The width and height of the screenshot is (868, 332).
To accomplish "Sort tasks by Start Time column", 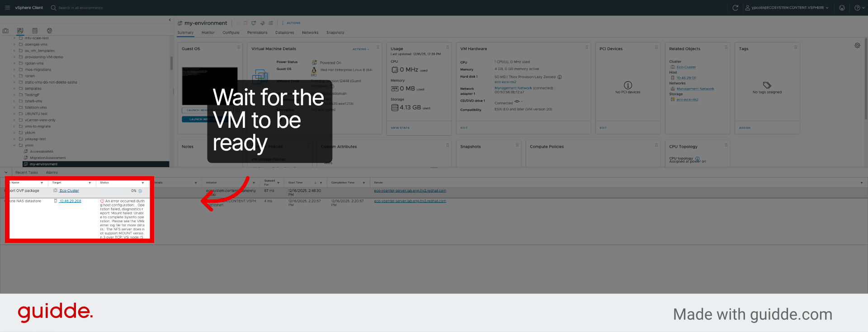I will [x=295, y=183].
